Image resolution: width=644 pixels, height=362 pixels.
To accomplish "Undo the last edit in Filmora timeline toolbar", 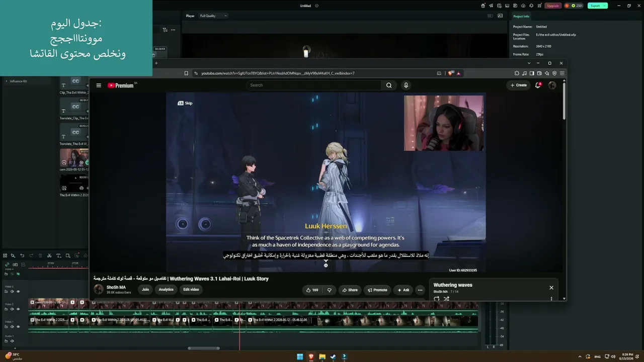I will coord(22,255).
